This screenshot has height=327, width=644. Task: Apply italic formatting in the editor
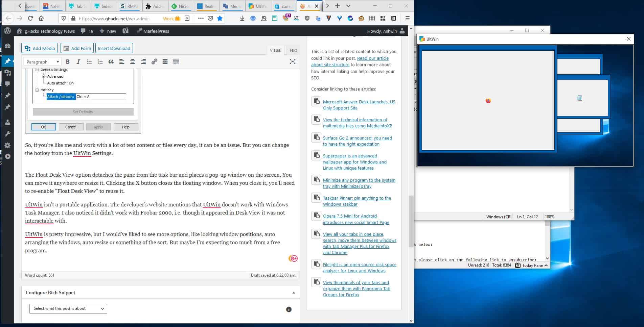(x=78, y=61)
